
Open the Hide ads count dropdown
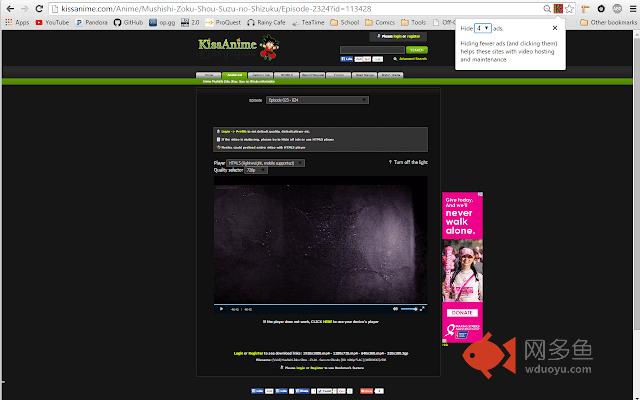point(482,28)
